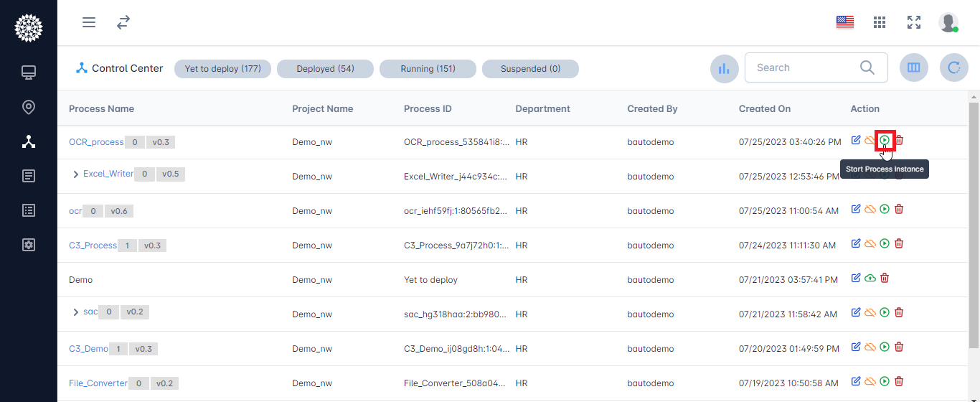Delete the OCR_process row
Screen dimensions: 980x402
[899, 140]
